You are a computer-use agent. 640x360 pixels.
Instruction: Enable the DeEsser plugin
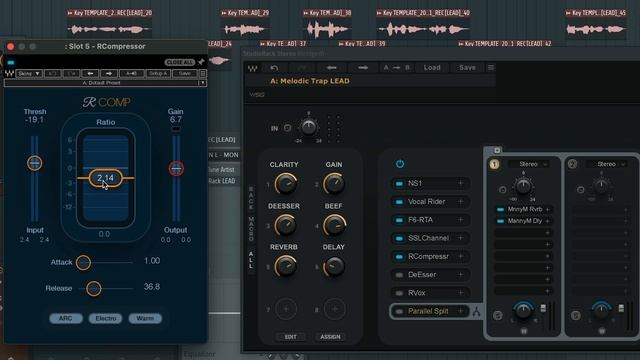pyautogui.click(x=399, y=275)
